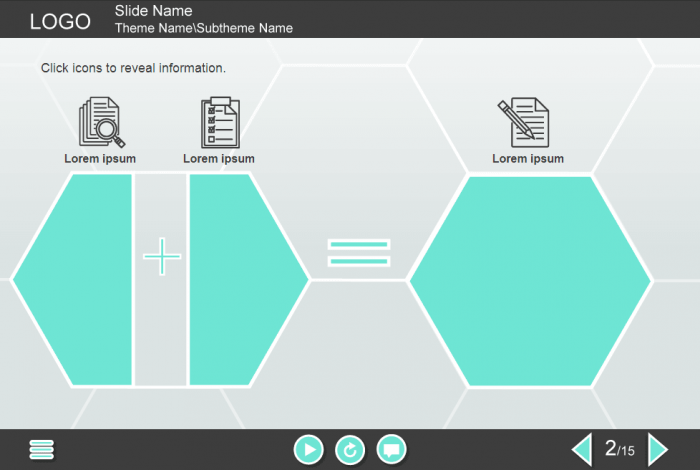Click the plus sign between the half-hexagons
This screenshot has width=700, height=470.
162,257
